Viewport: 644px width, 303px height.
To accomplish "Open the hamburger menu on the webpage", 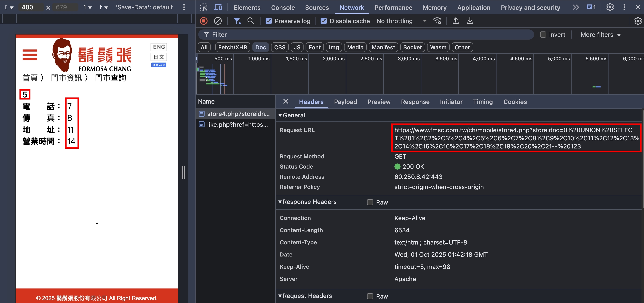I will (30, 55).
